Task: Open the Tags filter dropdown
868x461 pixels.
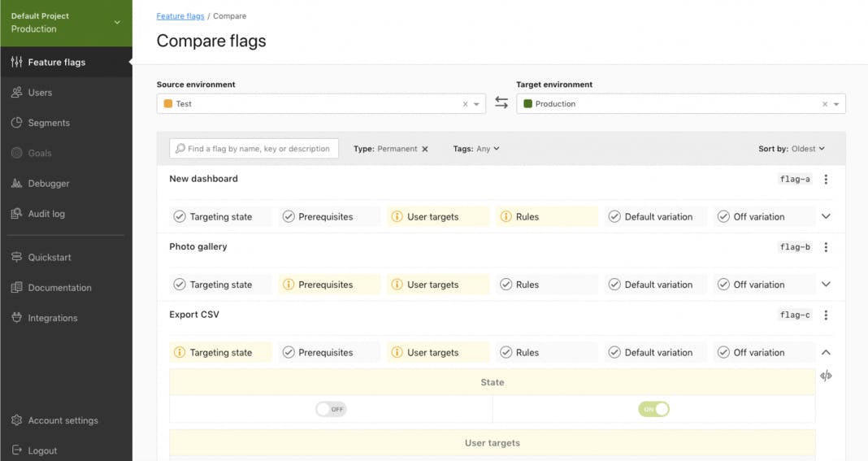Action: 476,149
